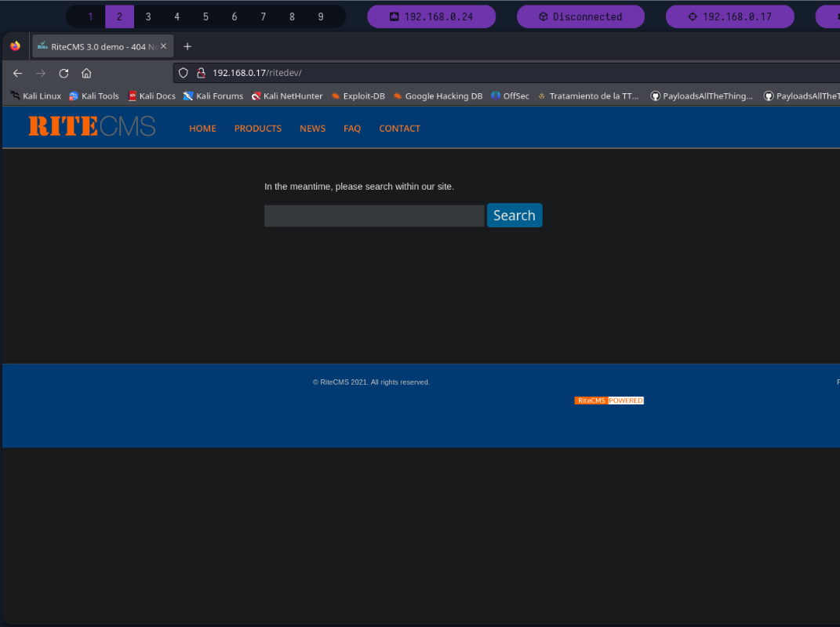Open the Google Hacking DB bookmark
This screenshot has width=840, height=627.
pos(438,96)
